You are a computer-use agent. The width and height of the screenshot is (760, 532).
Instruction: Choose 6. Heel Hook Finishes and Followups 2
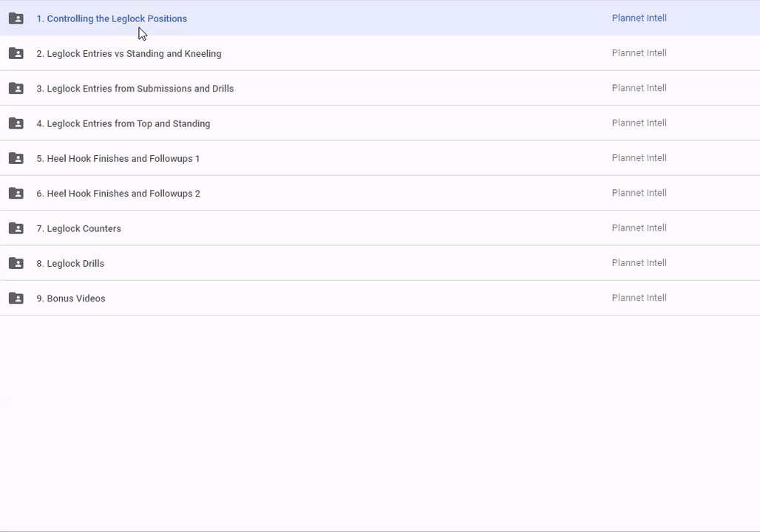118,194
